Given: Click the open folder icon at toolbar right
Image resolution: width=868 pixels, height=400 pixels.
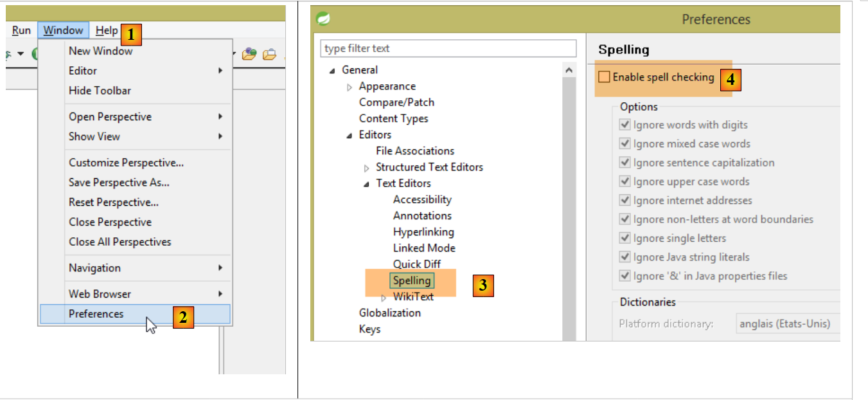Looking at the screenshot, I should 269,54.
